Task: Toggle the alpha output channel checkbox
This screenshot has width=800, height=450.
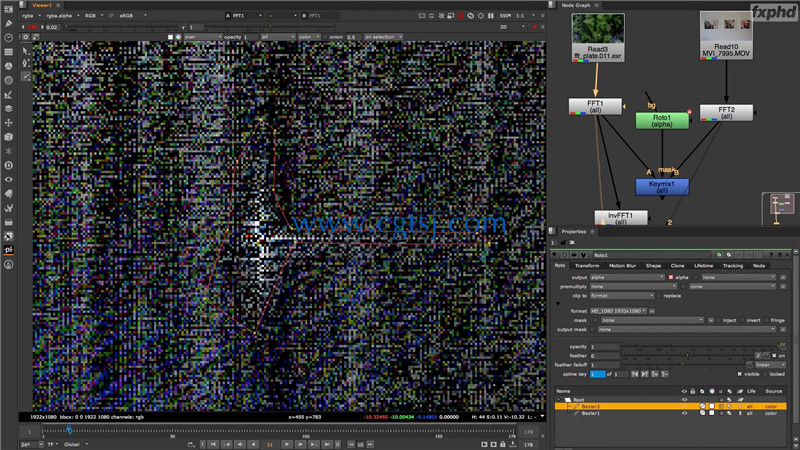Action: pyautogui.click(x=671, y=277)
